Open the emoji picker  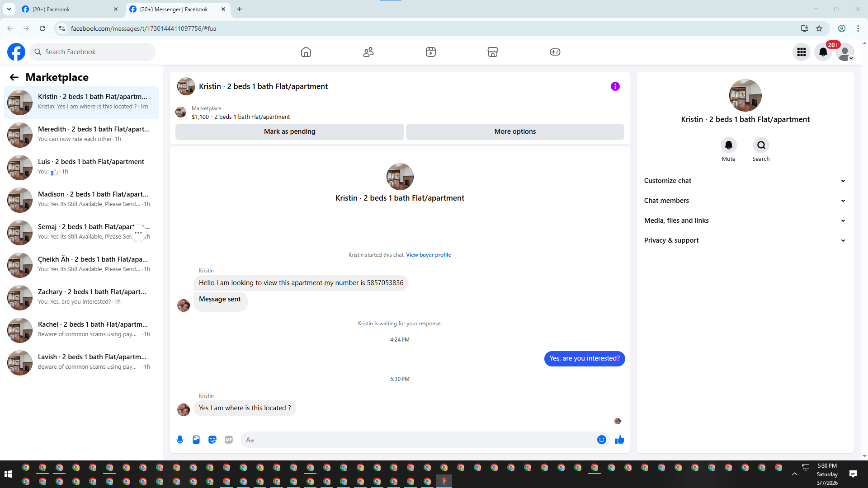(x=602, y=440)
